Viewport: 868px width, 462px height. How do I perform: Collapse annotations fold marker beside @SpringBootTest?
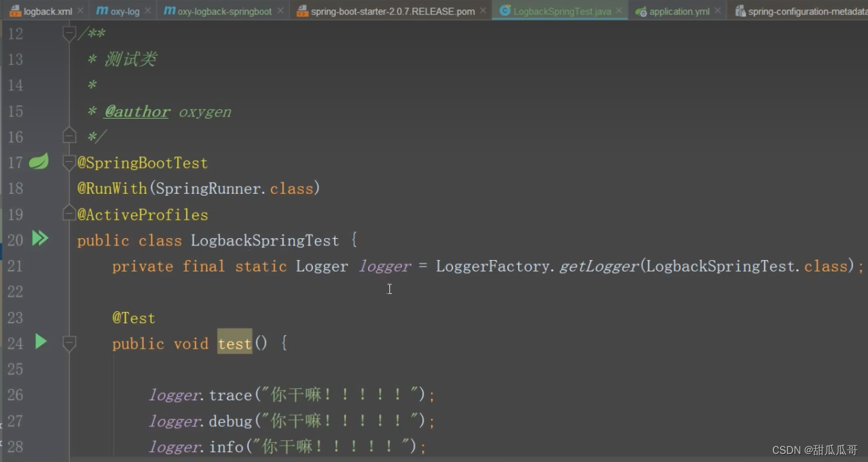(69, 163)
